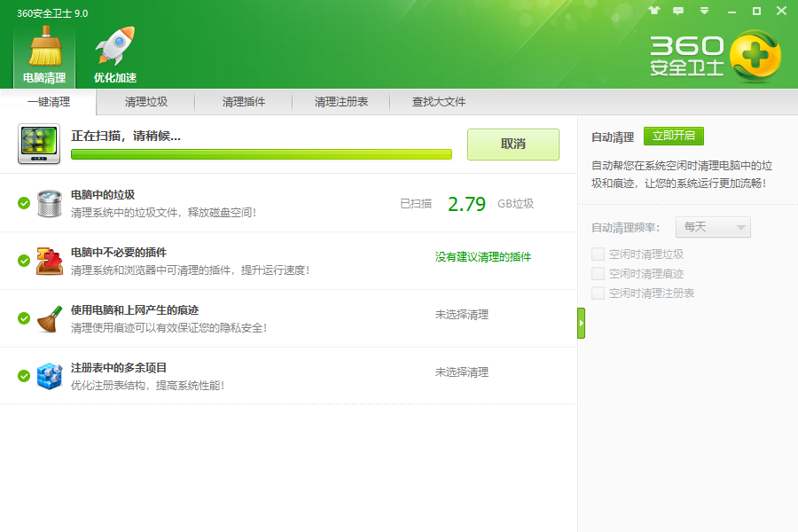The image size is (798, 532).
Task: Click the 取消 button
Action: 513,144
